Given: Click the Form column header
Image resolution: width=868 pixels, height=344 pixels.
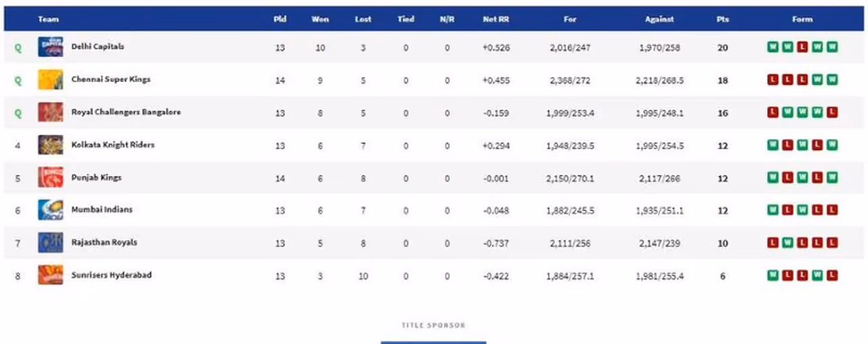Looking at the screenshot, I should [802, 19].
